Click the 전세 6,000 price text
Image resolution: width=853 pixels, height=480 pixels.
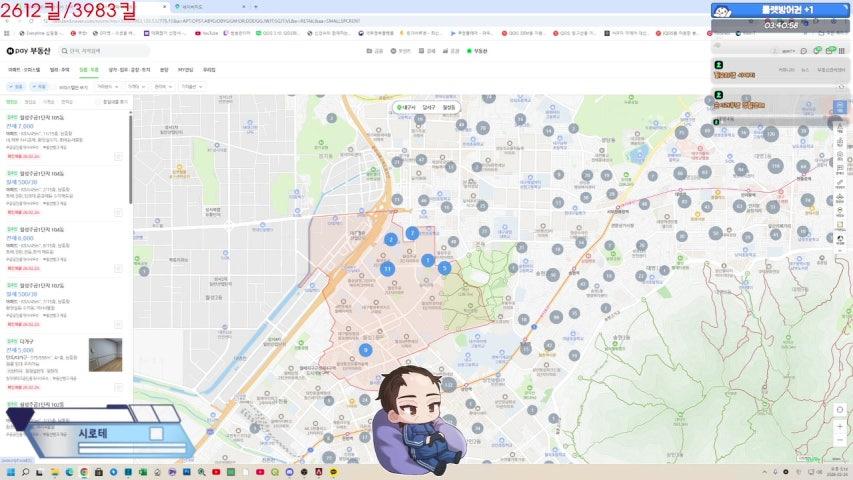tap(20, 238)
